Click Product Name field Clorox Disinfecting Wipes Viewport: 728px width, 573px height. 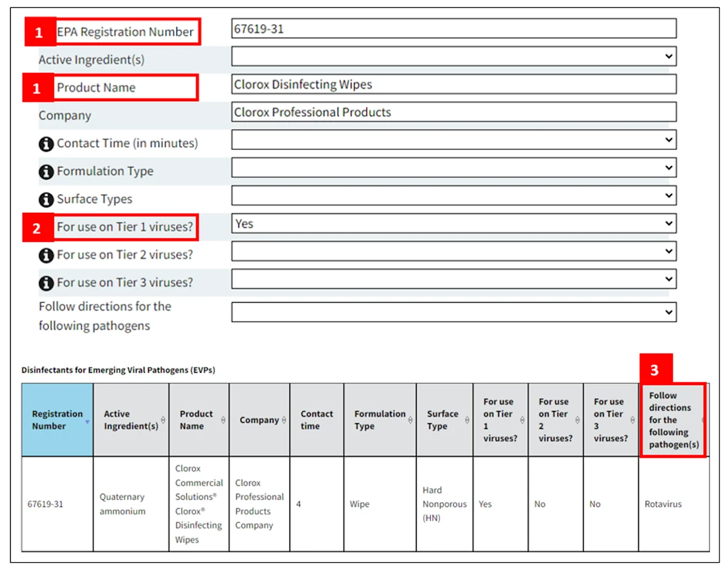pyautogui.click(x=454, y=84)
